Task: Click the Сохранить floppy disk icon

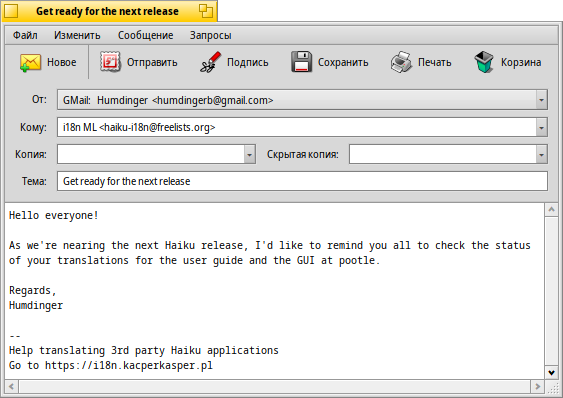Action: (301, 62)
